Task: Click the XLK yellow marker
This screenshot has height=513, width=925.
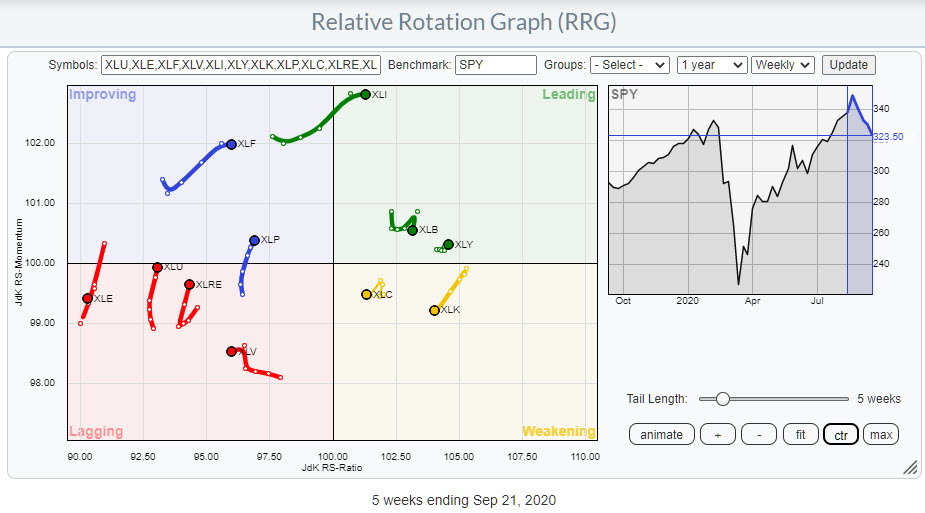Action: click(434, 311)
